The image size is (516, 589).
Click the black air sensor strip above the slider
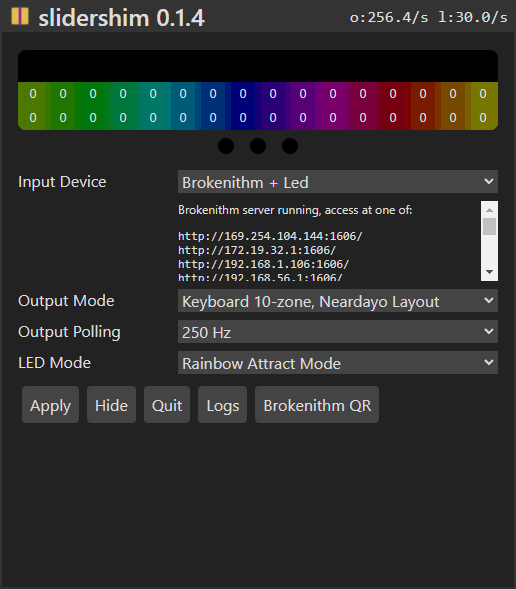click(258, 66)
